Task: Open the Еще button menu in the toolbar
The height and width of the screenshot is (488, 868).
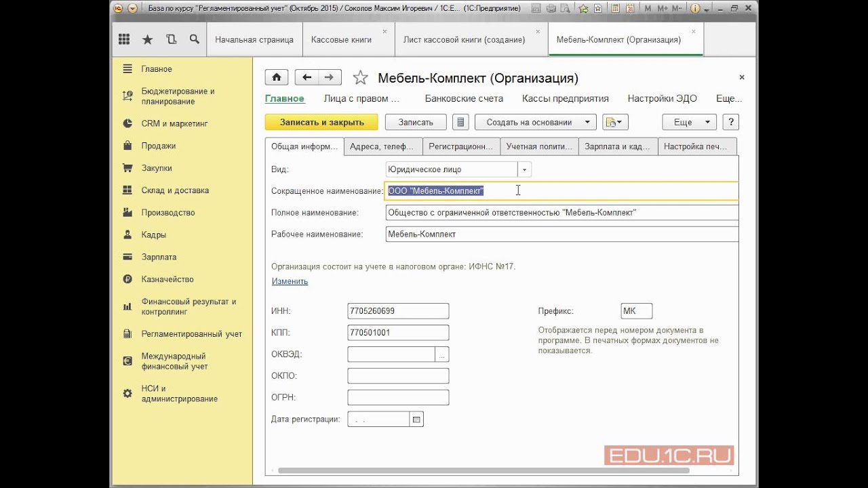Action: click(x=689, y=122)
